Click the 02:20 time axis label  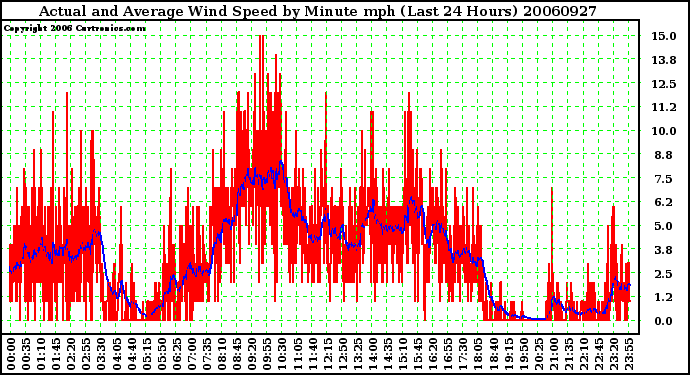click(x=71, y=354)
